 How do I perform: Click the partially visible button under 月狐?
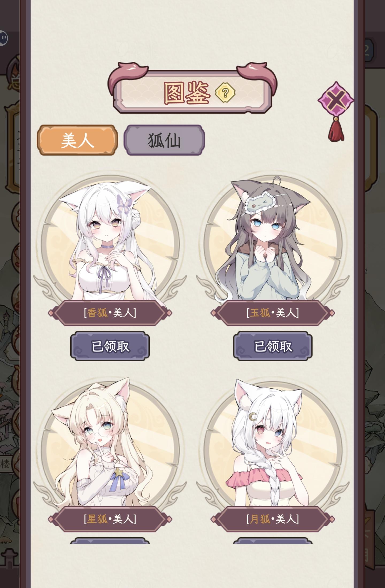coord(273,541)
